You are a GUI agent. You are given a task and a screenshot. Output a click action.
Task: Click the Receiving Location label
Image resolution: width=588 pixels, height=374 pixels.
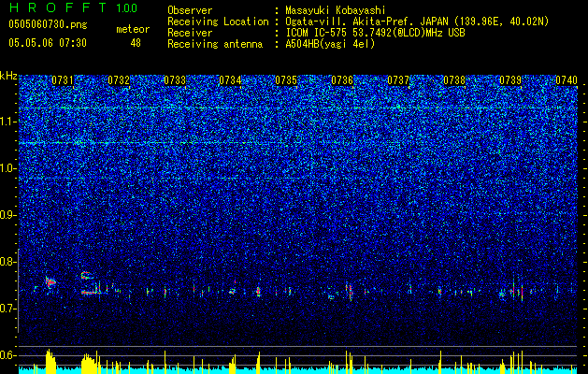tap(218, 22)
